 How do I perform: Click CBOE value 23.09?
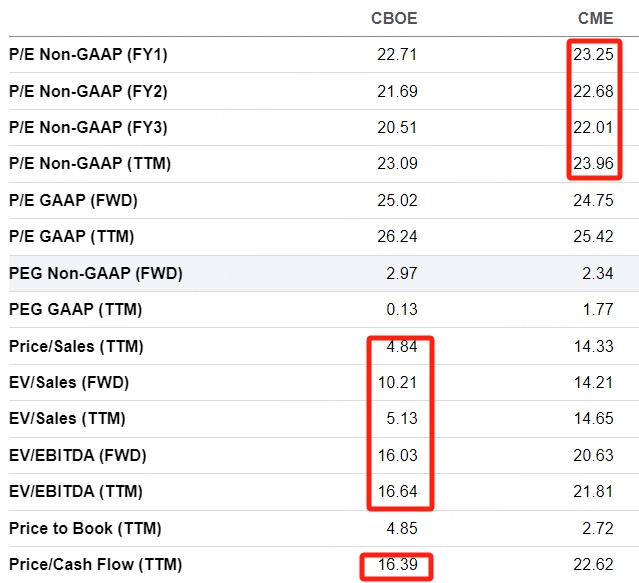[x=397, y=163]
